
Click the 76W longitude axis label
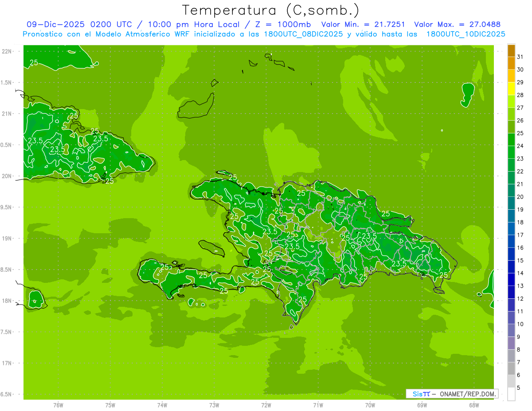58,405
